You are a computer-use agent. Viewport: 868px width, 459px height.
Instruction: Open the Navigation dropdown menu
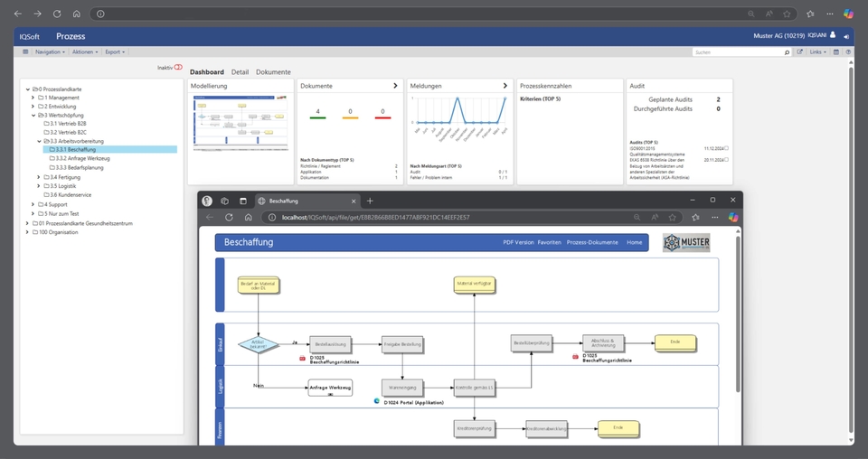[x=49, y=52]
